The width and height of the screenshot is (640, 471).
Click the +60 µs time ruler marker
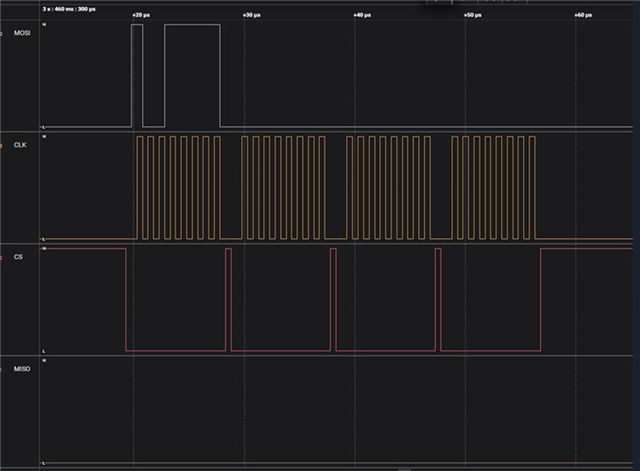point(583,16)
